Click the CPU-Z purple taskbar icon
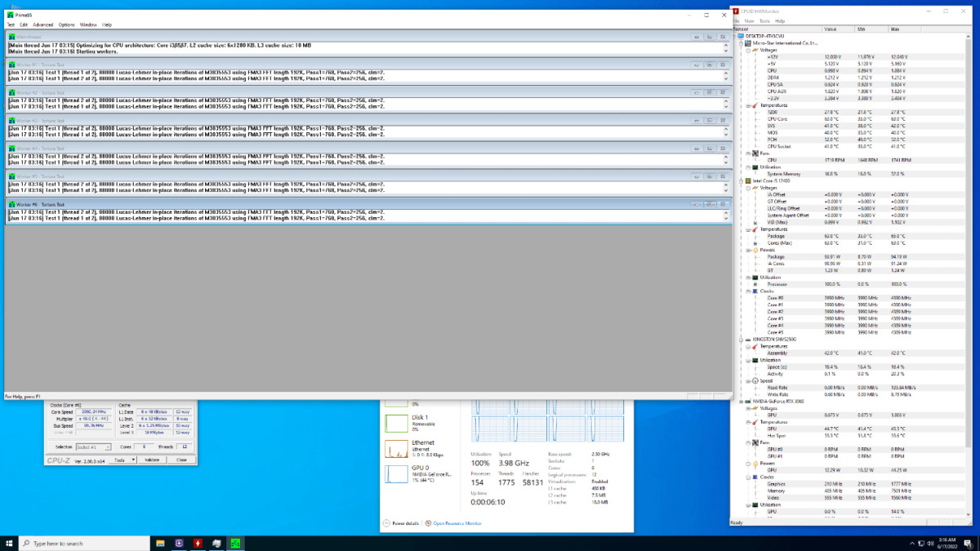 pyautogui.click(x=179, y=543)
